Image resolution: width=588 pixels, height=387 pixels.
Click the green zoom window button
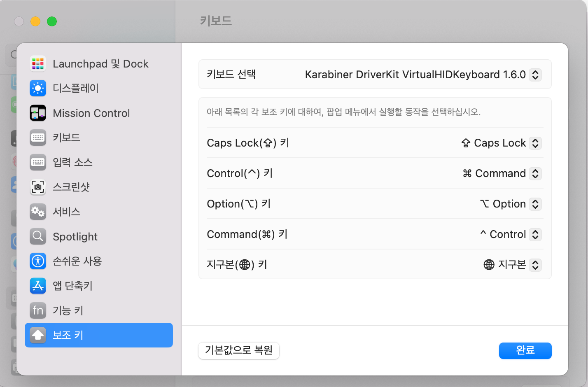52,21
